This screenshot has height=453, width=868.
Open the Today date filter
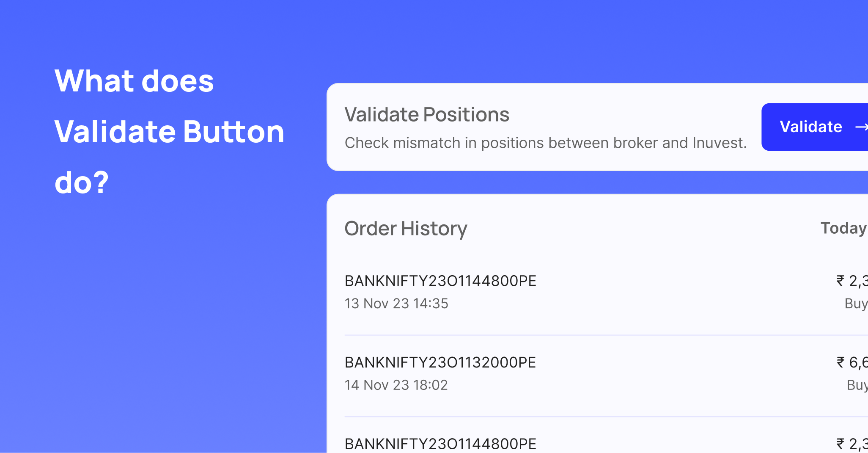click(x=843, y=228)
